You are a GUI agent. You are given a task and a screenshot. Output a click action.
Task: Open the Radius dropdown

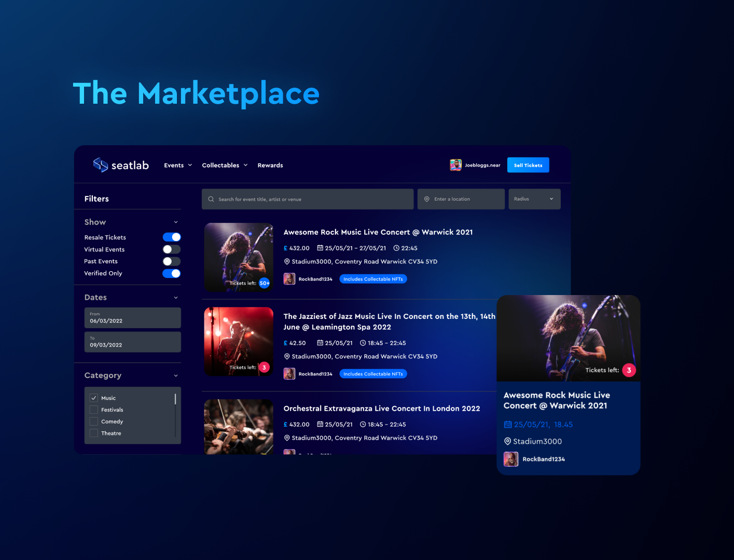(534, 199)
